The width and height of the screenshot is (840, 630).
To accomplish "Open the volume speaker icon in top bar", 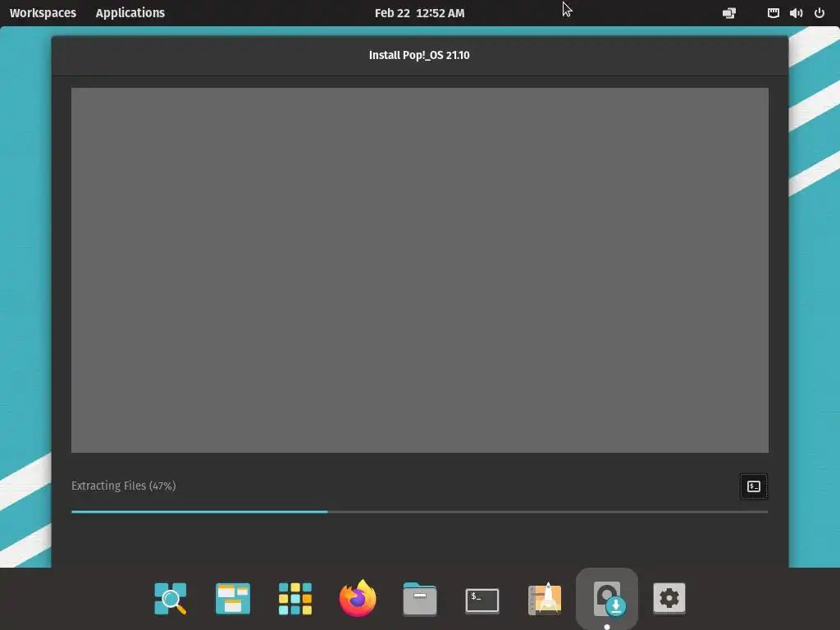I will tap(796, 13).
